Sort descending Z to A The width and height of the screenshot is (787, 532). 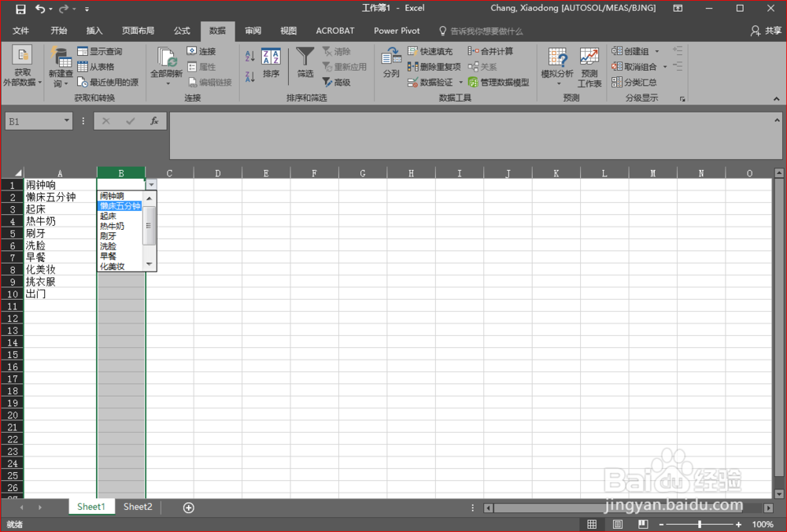(x=250, y=77)
